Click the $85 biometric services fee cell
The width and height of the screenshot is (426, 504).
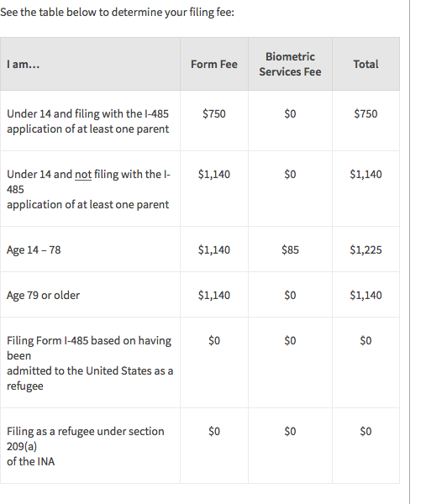point(290,249)
